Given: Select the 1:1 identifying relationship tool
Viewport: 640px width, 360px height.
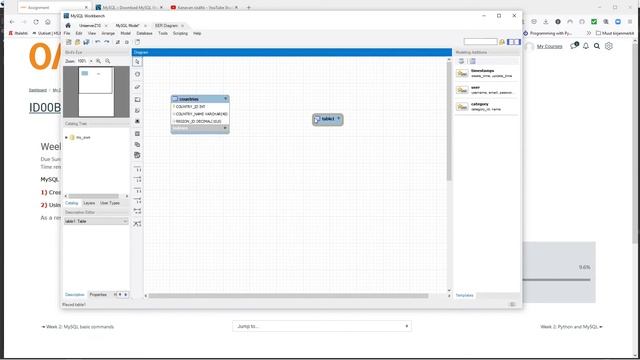Looking at the screenshot, I should [x=138, y=191].
